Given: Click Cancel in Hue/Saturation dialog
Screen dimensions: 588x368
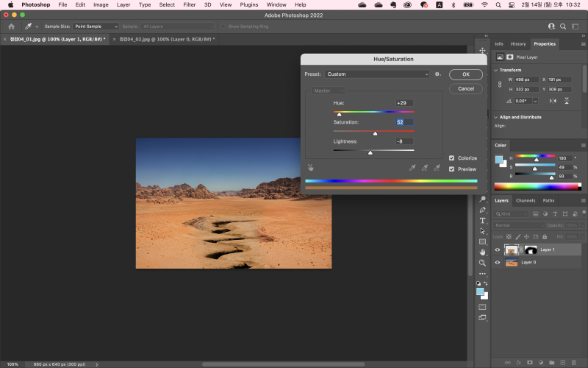Looking at the screenshot, I should click(x=465, y=88).
